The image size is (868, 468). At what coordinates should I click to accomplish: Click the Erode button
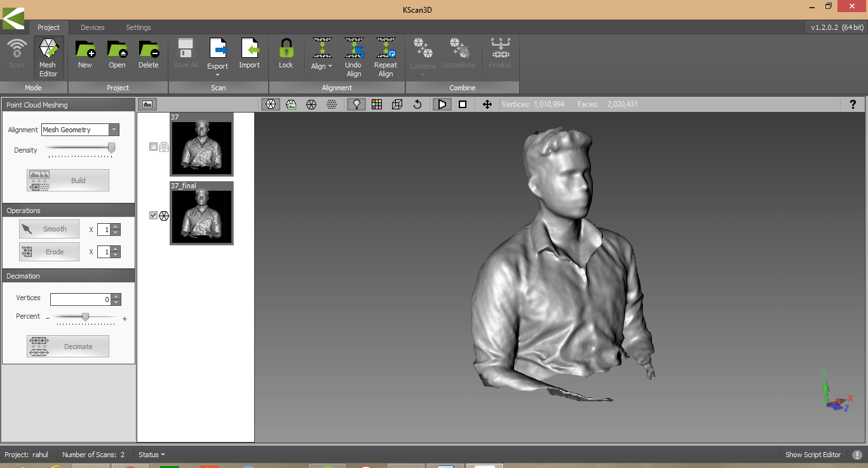tap(50, 252)
